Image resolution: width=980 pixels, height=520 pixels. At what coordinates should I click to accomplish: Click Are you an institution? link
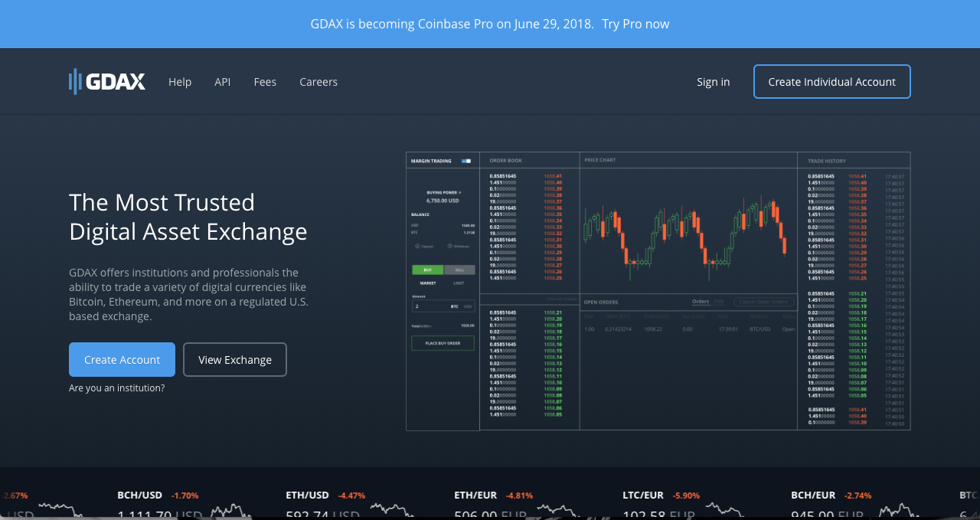point(116,388)
